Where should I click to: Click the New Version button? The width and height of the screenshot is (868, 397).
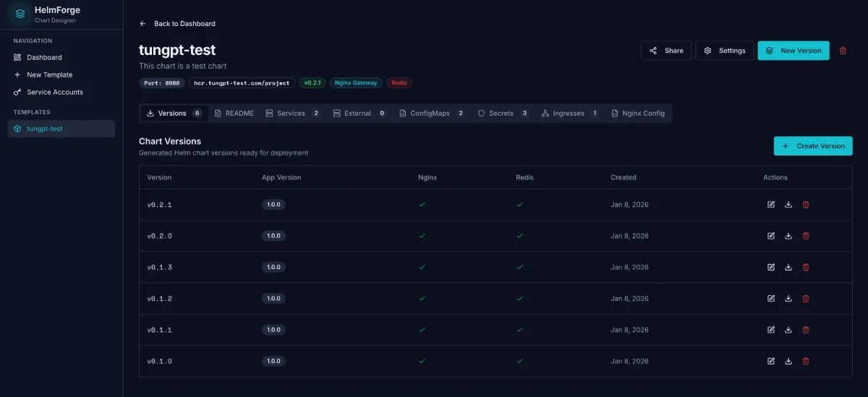[x=793, y=51]
